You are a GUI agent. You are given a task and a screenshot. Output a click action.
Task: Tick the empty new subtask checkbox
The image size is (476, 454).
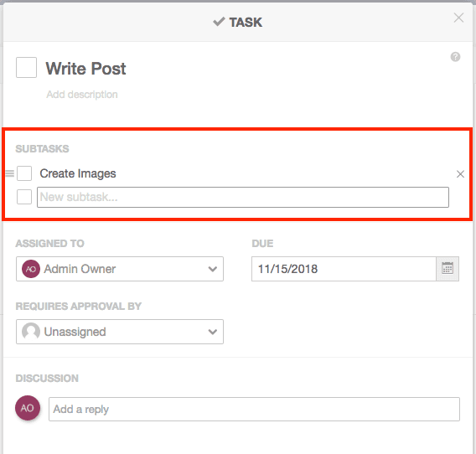point(24,197)
